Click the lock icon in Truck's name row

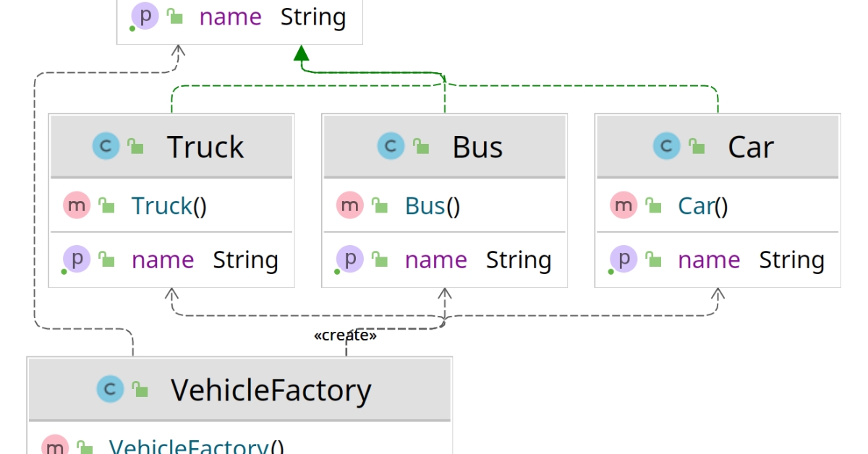click(106, 259)
